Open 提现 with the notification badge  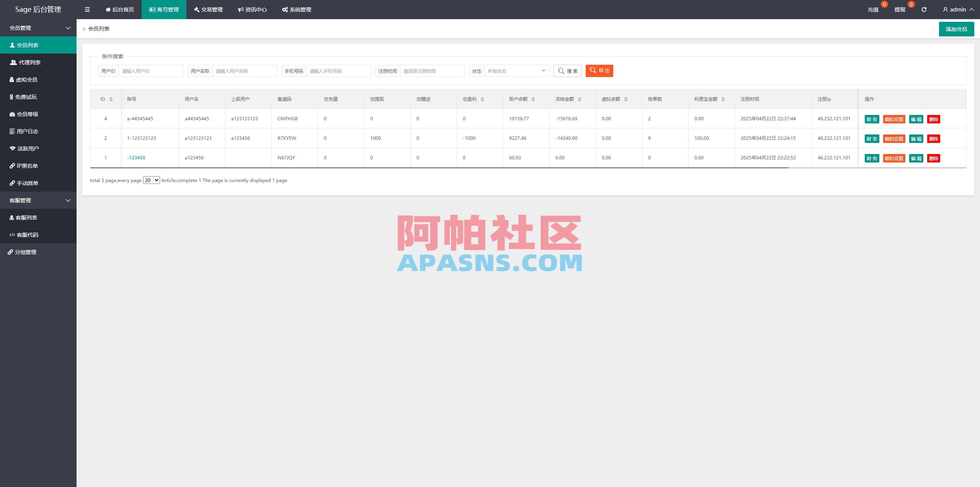click(900, 9)
